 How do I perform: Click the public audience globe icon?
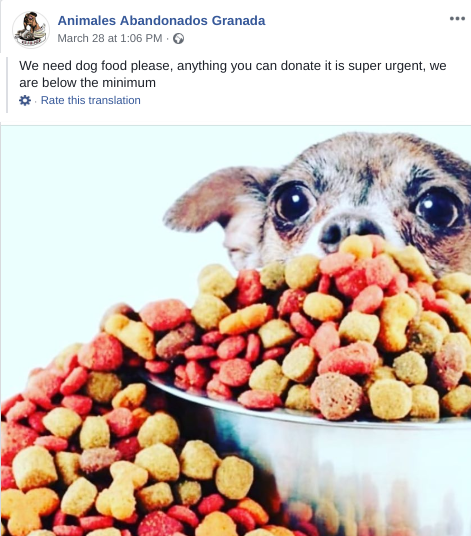(x=178, y=39)
